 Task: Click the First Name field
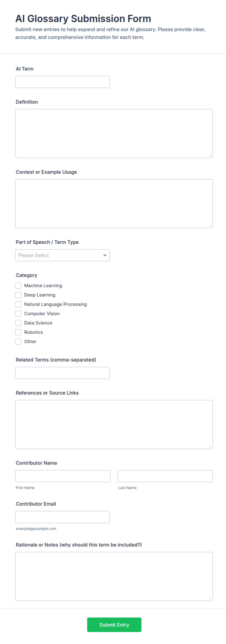[62, 476]
